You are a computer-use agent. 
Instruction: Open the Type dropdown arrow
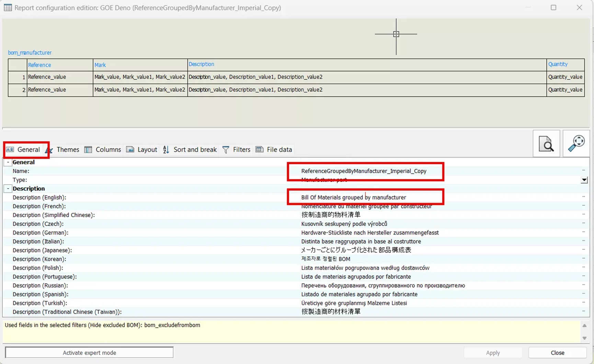click(584, 180)
